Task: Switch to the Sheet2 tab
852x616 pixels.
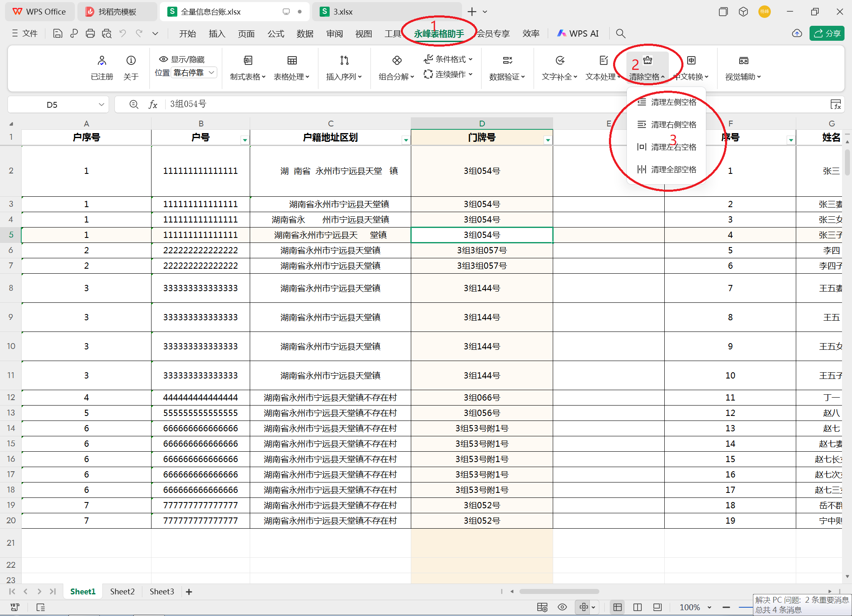Action: (122, 591)
